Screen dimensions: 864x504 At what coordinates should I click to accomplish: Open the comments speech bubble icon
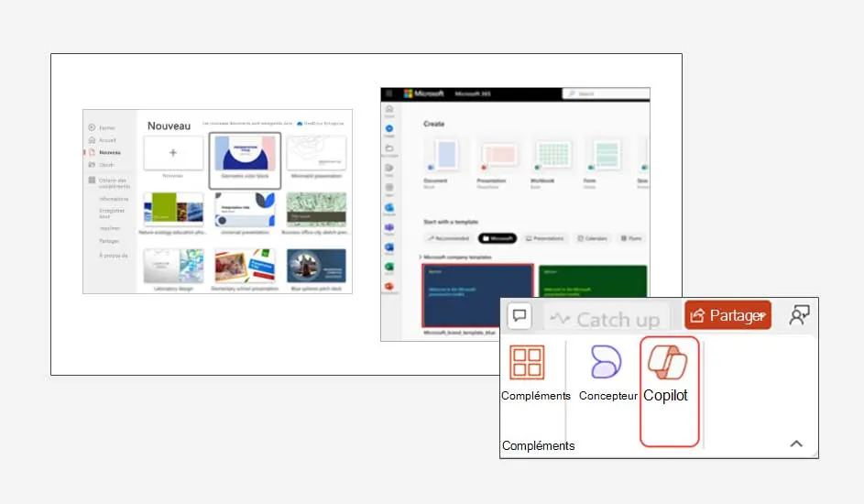[x=519, y=316]
